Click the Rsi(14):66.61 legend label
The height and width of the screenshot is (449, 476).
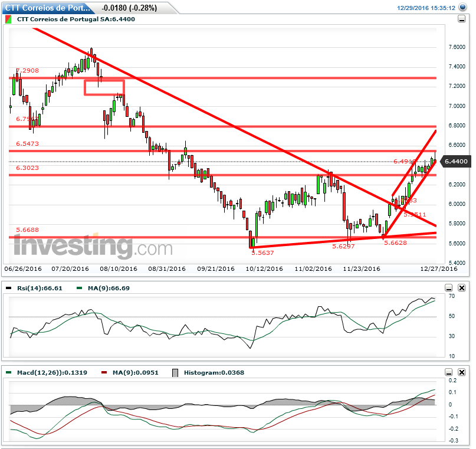point(40,288)
